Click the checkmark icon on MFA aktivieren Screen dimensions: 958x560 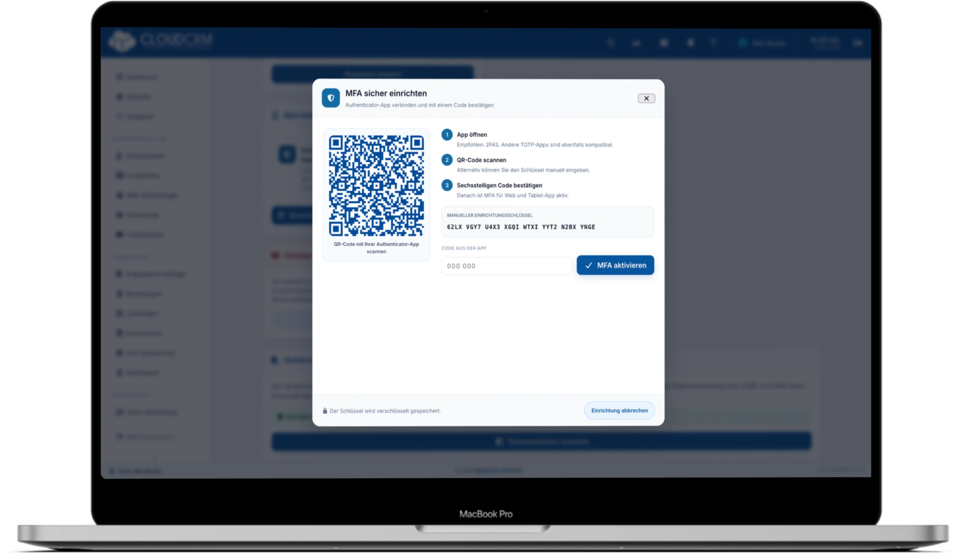click(588, 265)
